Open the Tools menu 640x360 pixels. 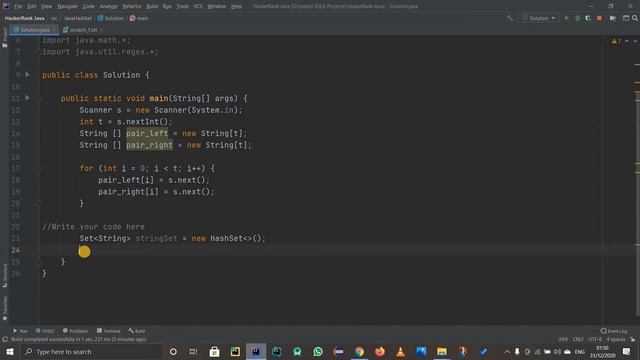(x=182, y=6)
